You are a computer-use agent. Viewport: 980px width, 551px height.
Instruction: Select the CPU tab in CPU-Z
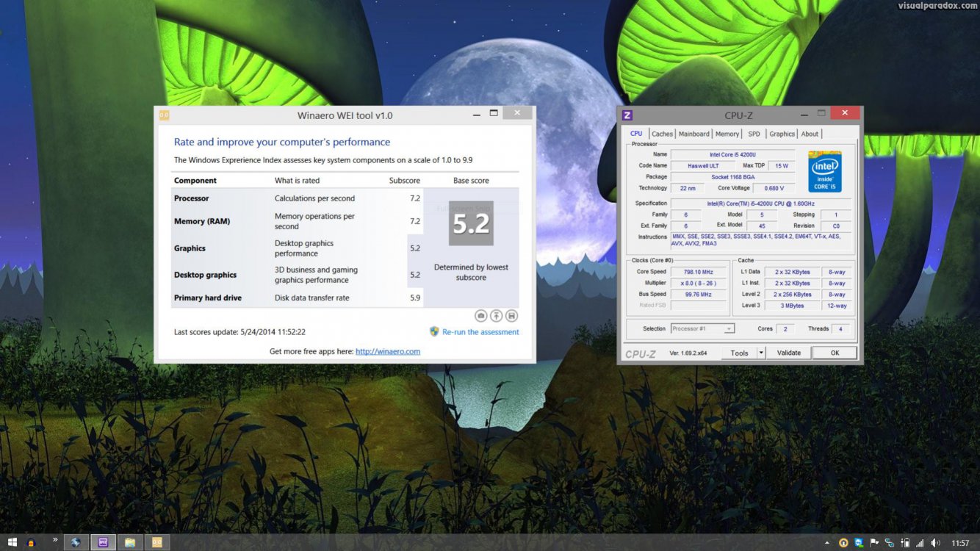click(x=636, y=134)
